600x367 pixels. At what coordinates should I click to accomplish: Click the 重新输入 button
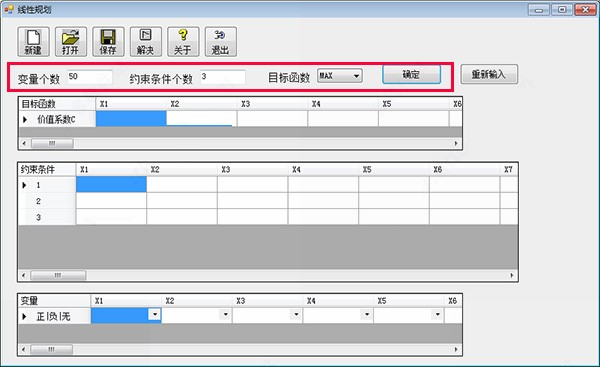[489, 74]
